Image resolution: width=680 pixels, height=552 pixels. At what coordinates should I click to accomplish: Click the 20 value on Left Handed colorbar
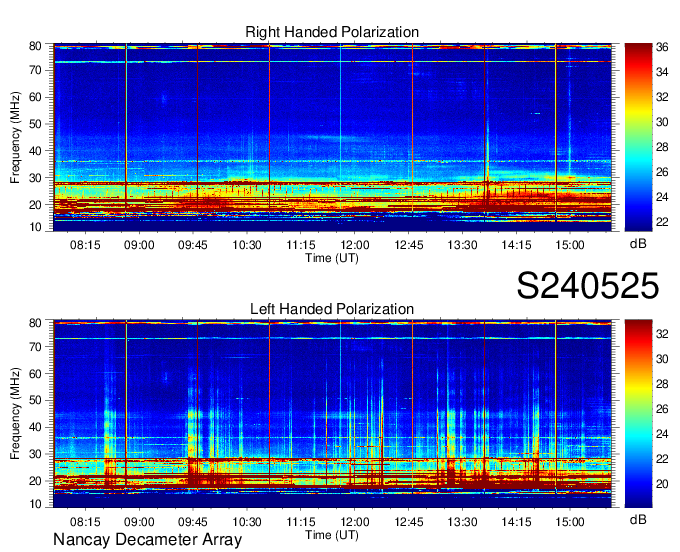(x=662, y=484)
